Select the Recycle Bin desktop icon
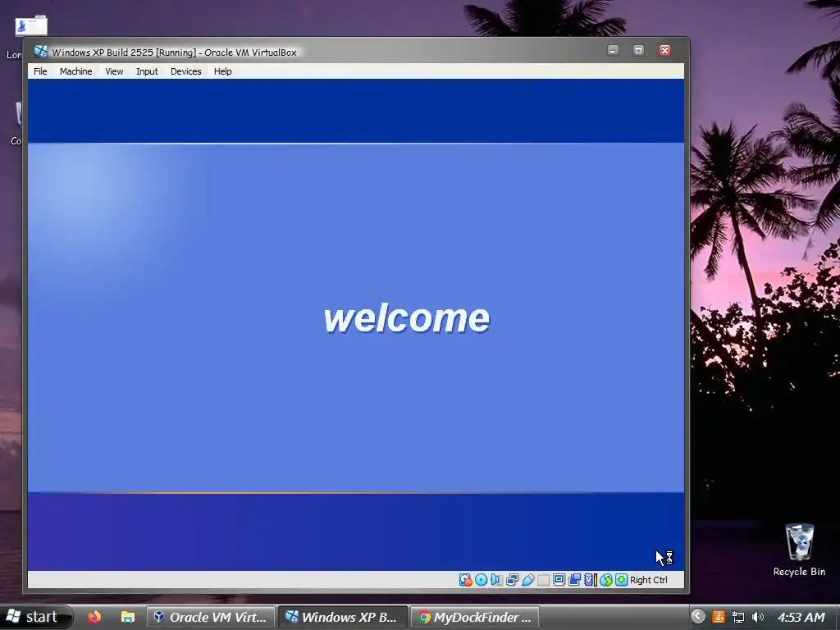 tap(799, 550)
